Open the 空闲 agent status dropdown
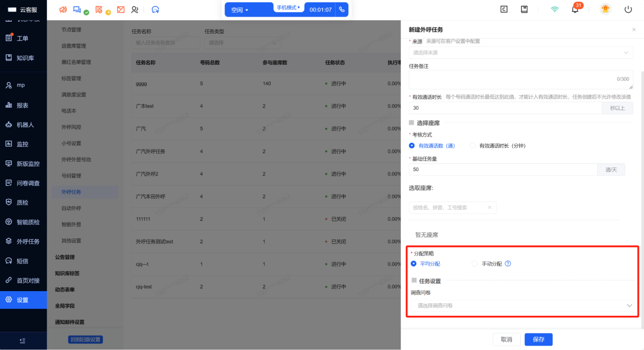Viewport: 644px width, 350px height. (240, 10)
